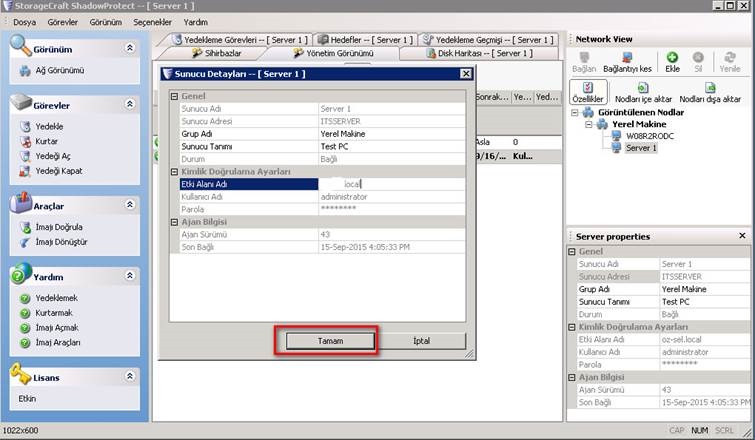Collapse the Görevler sidebar panel
The height and width of the screenshot is (440, 755).
pos(130,104)
